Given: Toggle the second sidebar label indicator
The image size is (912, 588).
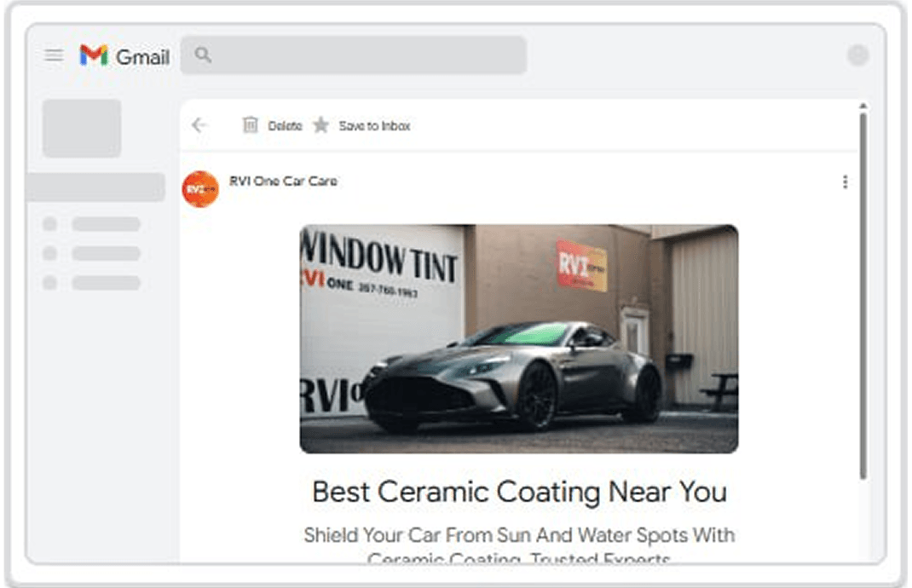Looking at the screenshot, I should click(x=49, y=251).
